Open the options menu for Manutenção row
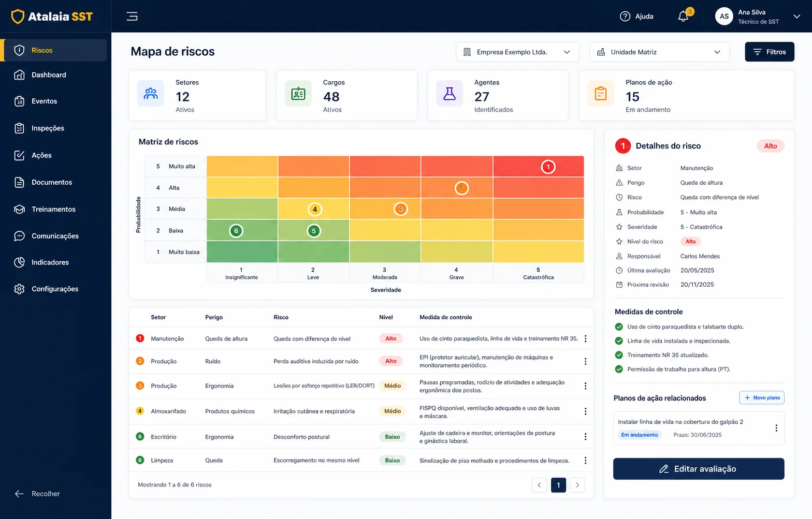 tap(586, 338)
